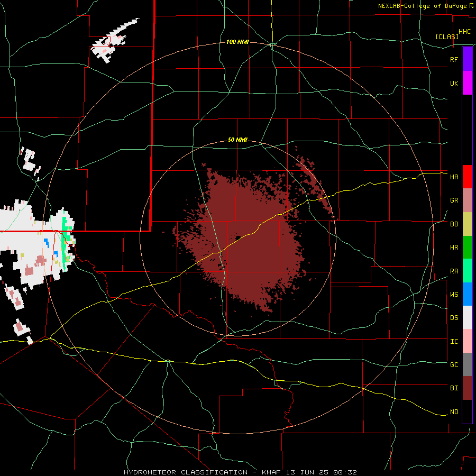Click the light pink IC legend swatch

pyautogui.click(x=467, y=341)
